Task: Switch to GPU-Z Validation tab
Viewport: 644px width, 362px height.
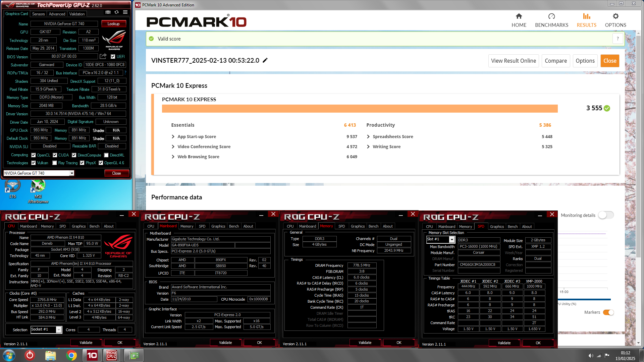Action: [x=77, y=14]
